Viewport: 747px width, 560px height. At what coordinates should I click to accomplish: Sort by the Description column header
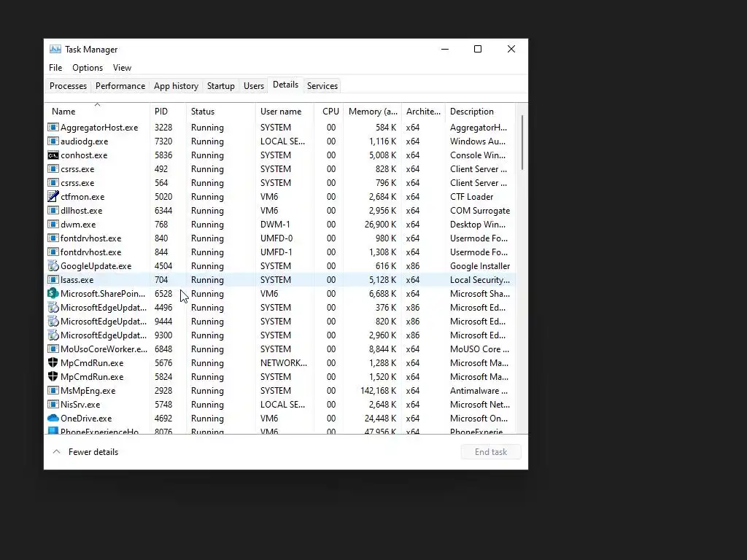pyautogui.click(x=480, y=112)
